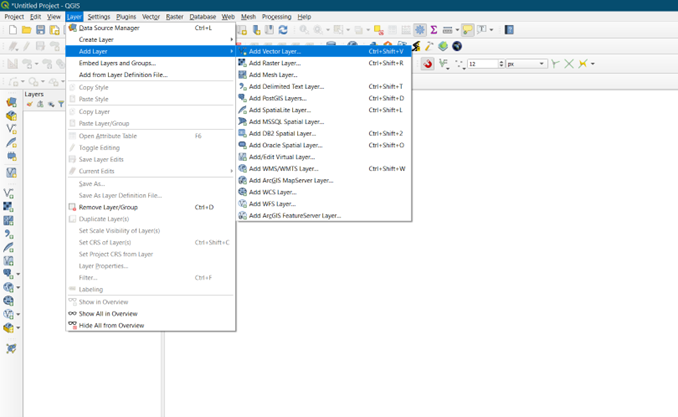Screen dimensions: 678x417
Task: Select Add WMS/WMTS Layer... entry
Action: (x=324, y=168)
